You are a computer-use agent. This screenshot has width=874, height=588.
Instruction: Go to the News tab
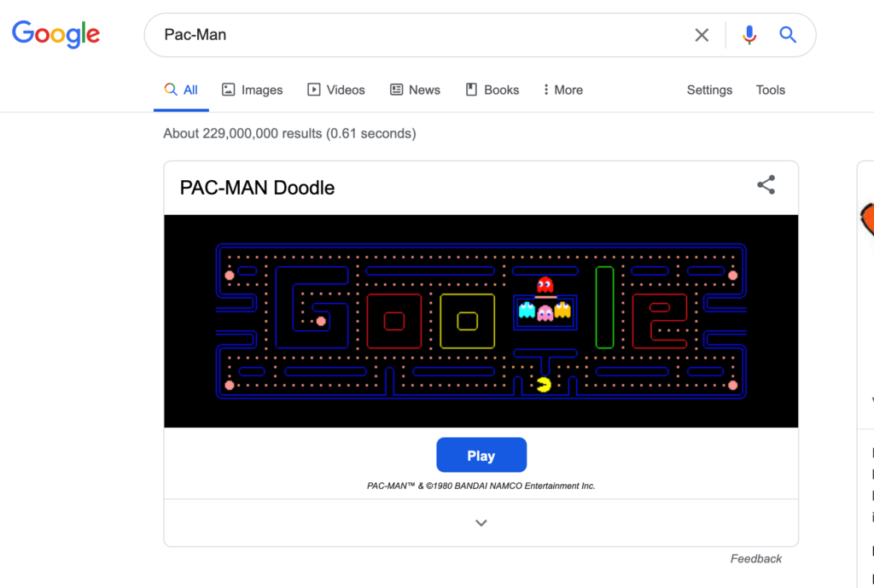click(x=416, y=90)
